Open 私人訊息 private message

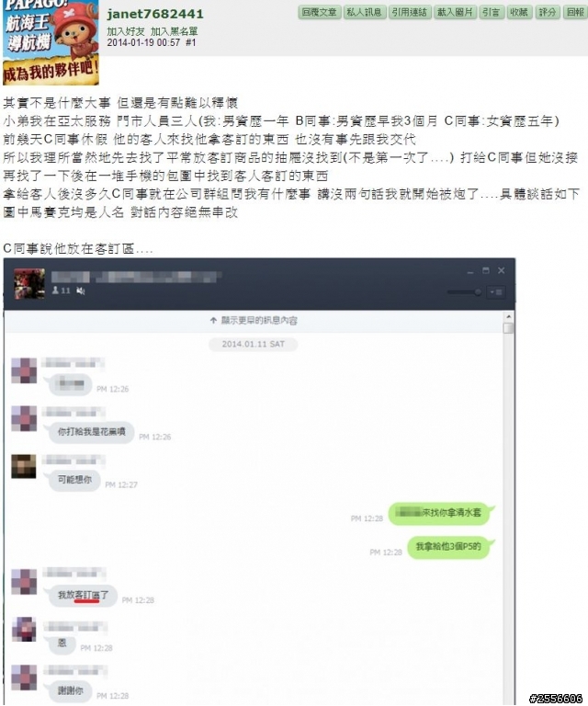[365, 12]
